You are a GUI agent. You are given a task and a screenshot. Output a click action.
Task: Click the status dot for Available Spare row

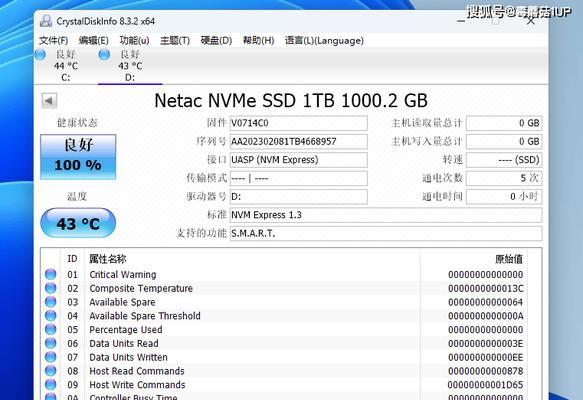click(51, 302)
